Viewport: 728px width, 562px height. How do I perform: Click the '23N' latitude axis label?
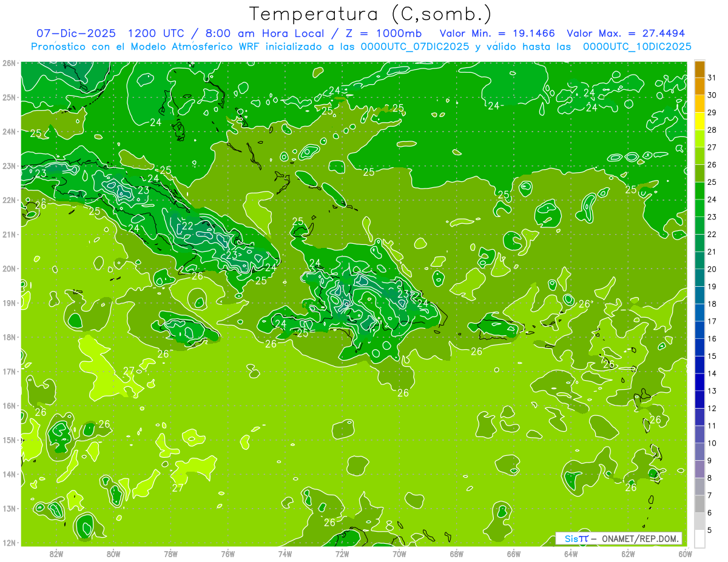click(8, 166)
